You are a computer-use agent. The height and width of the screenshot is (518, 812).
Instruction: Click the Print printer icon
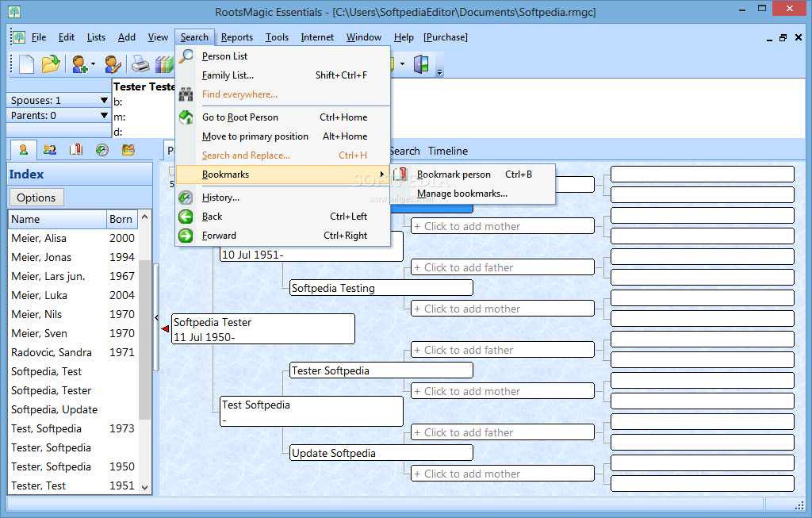[140, 64]
